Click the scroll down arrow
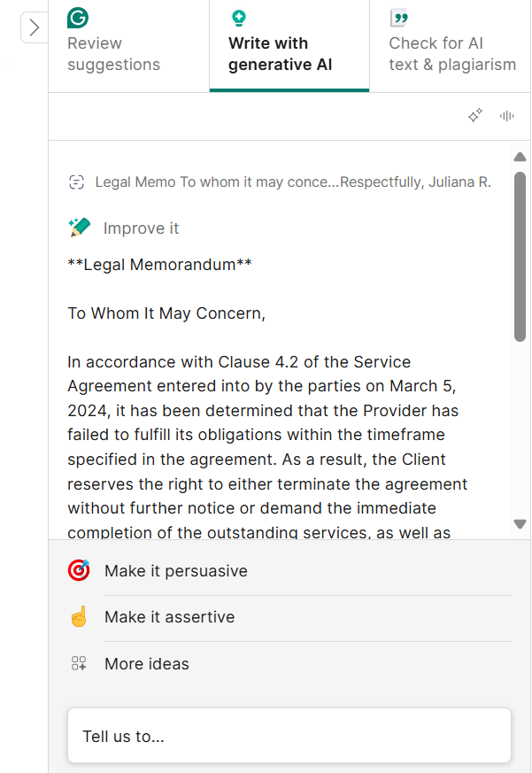This screenshot has width=532, height=773. (x=520, y=524)
